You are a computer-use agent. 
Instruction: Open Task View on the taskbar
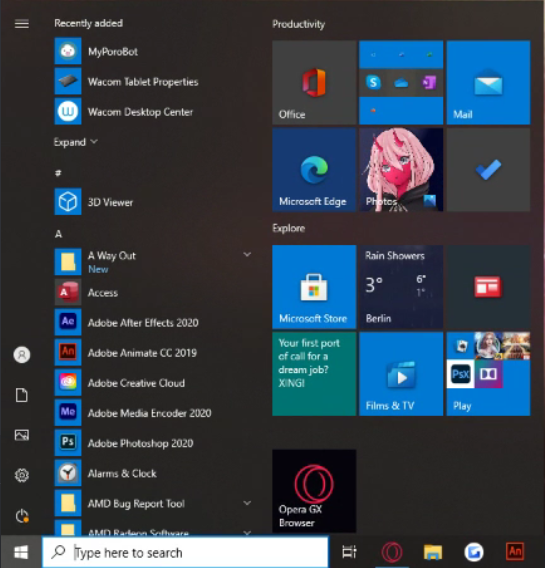tap(349, 552)
